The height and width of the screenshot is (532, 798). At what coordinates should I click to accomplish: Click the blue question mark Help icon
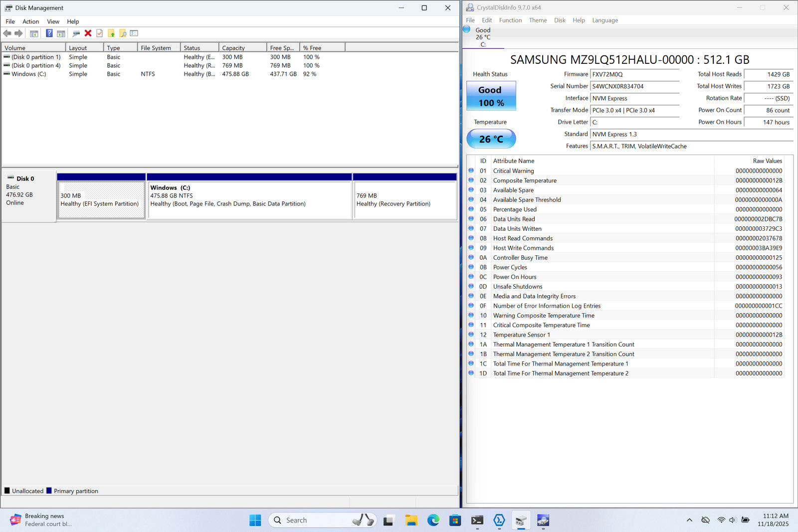point(49,33)
